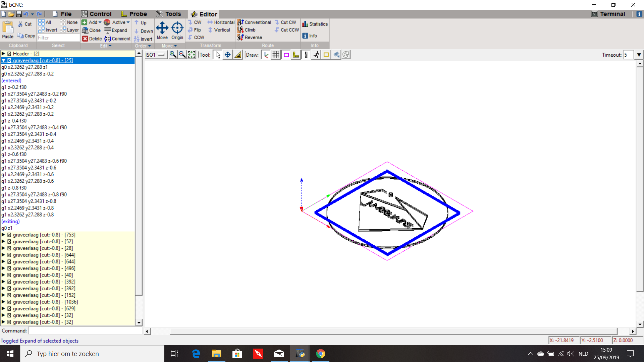Image resolution: width=644 pixels, height=362 pixels.
Task: Switch to the Probe tab
Action: (134, 14)
